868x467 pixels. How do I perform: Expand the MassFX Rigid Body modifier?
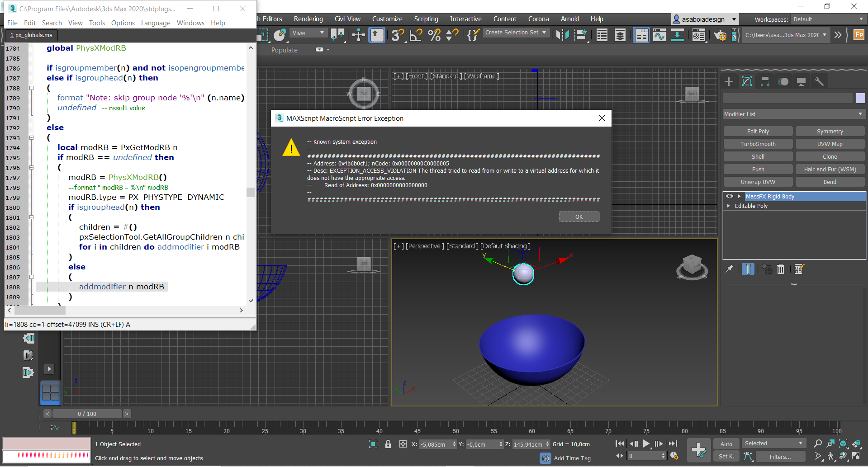pos(739,196)
